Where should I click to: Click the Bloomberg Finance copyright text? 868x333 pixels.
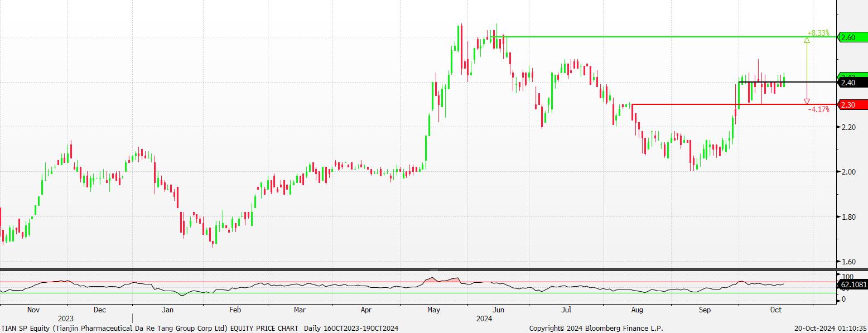pyautogui.click(x=596, y=328)
